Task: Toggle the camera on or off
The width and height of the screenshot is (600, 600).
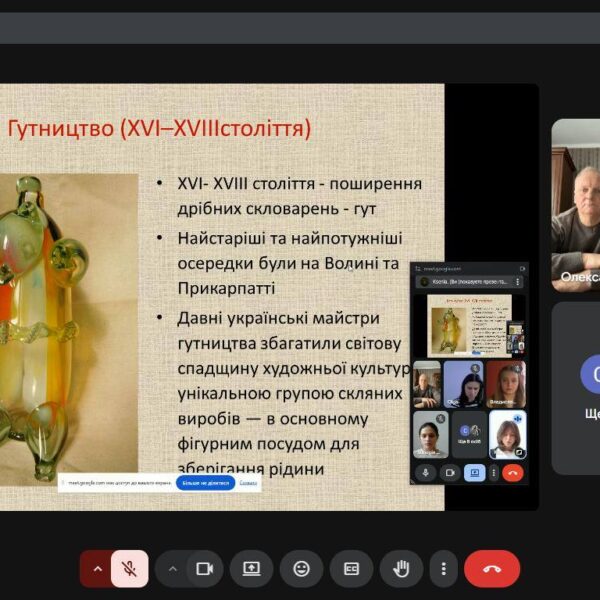Action: [x=204, y=568]
